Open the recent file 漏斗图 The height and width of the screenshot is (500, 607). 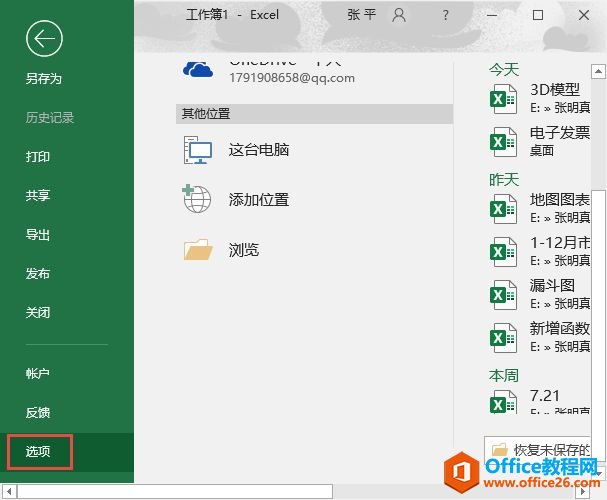point(552,286)
